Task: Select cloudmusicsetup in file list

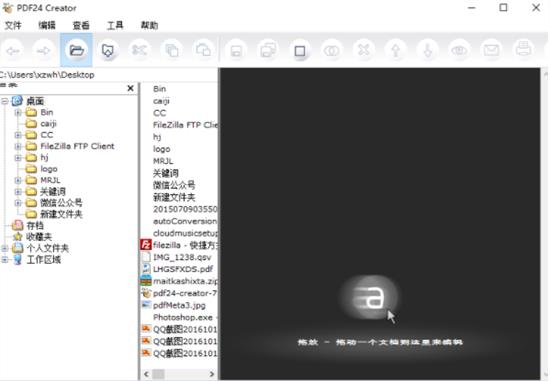Action: 186,233
